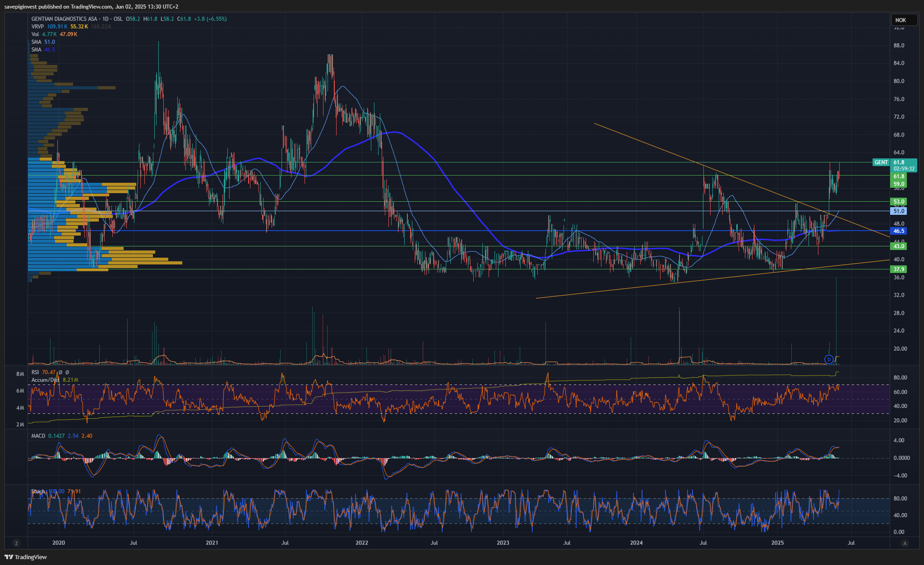The height and width of the screenshot is (565, 924).
Task: Click the green 43.0 price level label
Action: pos(899,246)
